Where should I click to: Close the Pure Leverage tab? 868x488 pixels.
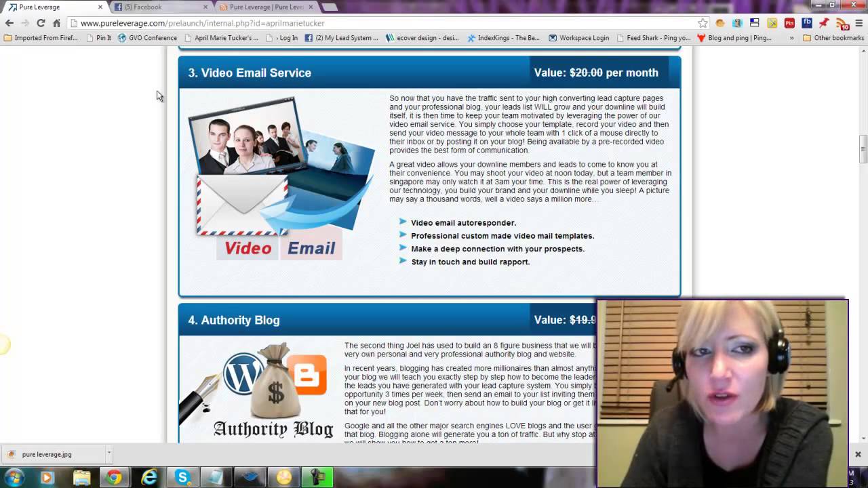(x=100, y=7)
